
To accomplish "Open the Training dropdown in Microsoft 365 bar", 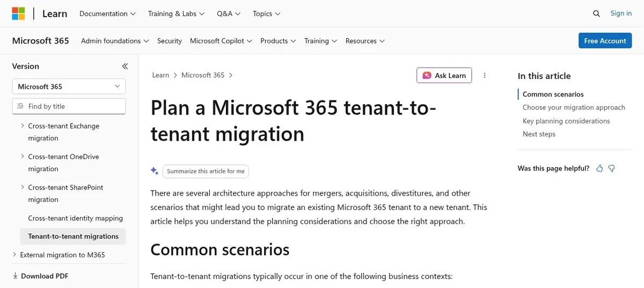I will click(320, 41).
